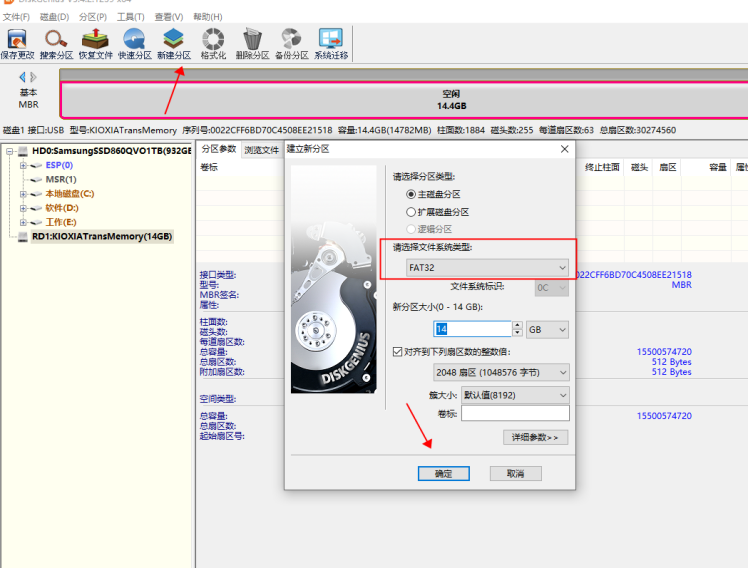This screenshot has height=568, width=748.
Task: Open the 工具(T) menu
Action: (x=131, y=17)
